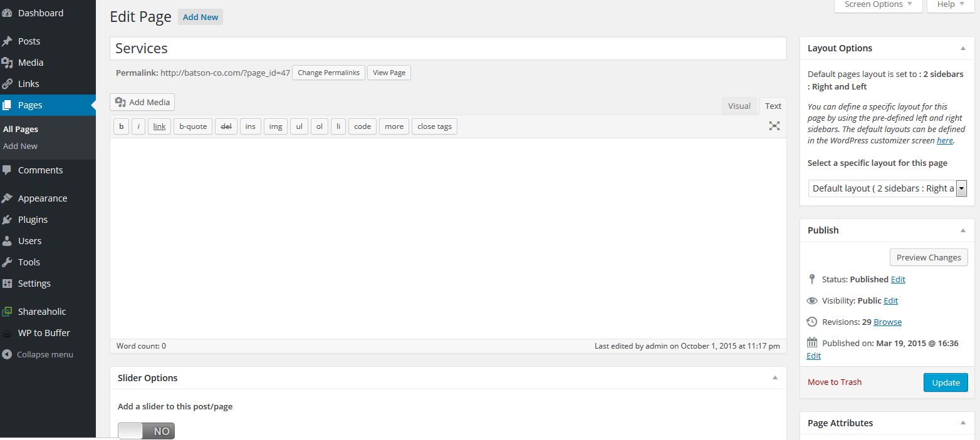Click the b-quote toolbar button
Image resolution: width=980 pixels, height=440 pixels.
[193, 126]
